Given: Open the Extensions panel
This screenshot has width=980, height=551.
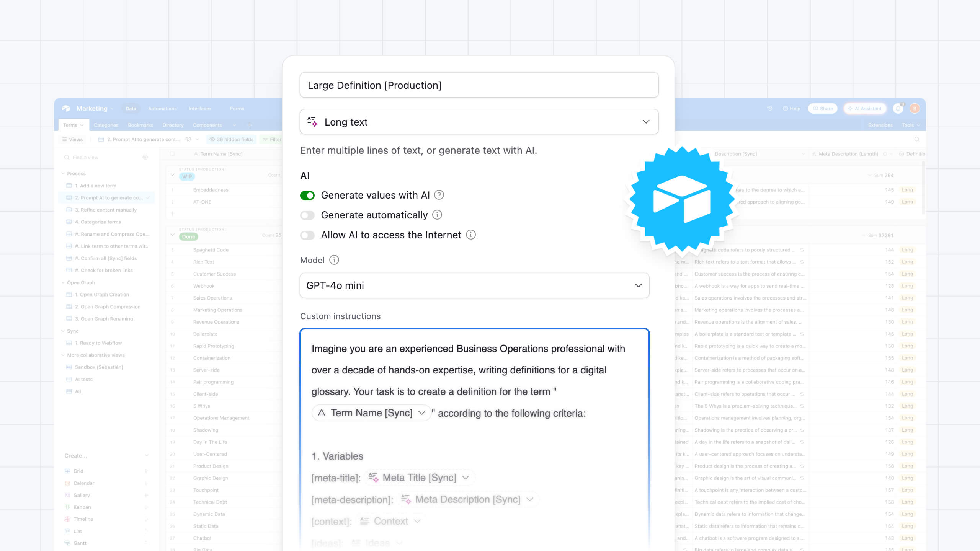Looking at the screenshot, I should (x=880, y=125).
